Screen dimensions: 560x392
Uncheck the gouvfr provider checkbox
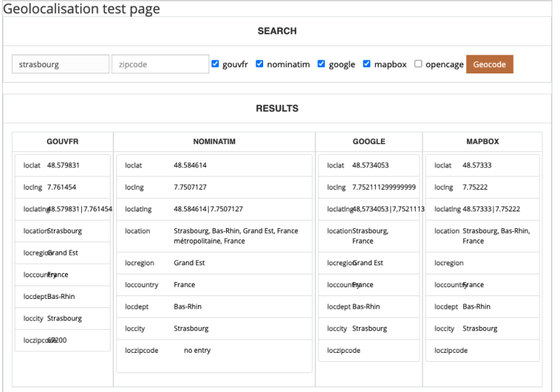coord(215,64)
